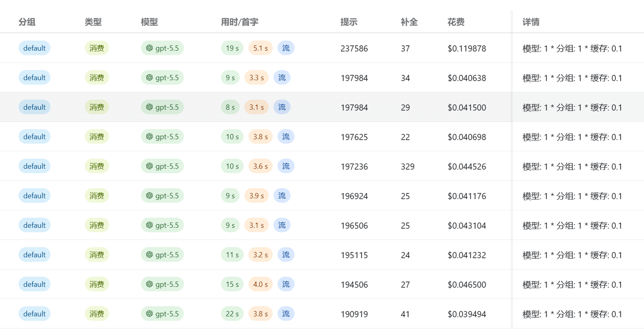
Task: Click the default group tag in the $0.044526 row
Action: (34, 166)
